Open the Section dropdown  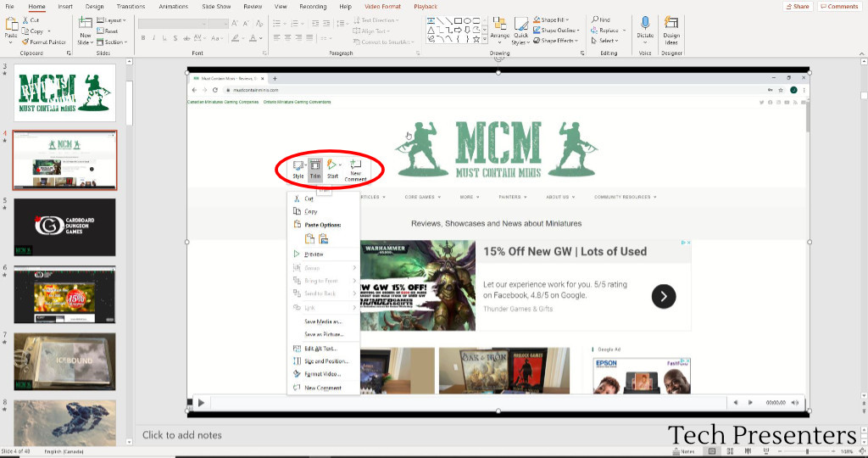point(112,42)
